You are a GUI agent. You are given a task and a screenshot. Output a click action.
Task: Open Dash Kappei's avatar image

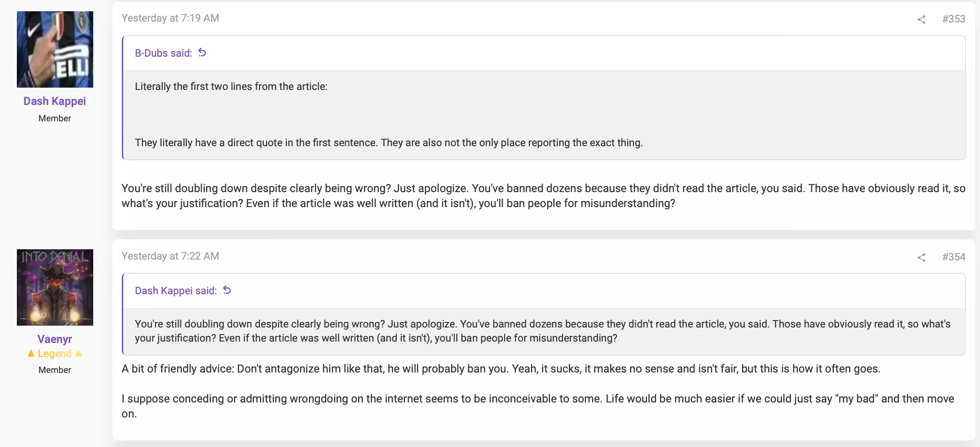pyautogui.click(x=55, y=49)
